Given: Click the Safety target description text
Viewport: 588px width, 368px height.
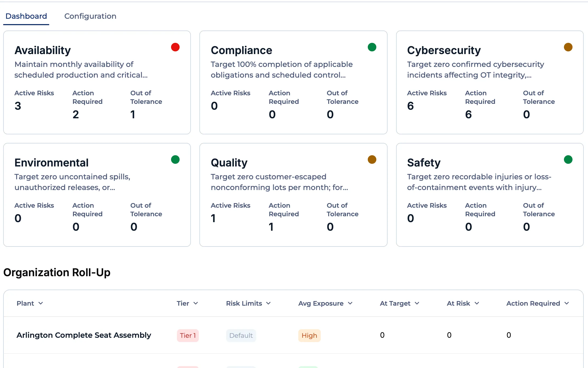Looking at the screenshot, I should pos(479,182).
